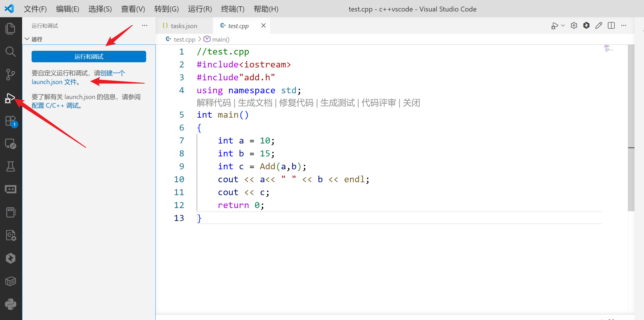This screenshot has height=320, width=644.
Task: Open the Testing flask view
Action: click(11, 166)
